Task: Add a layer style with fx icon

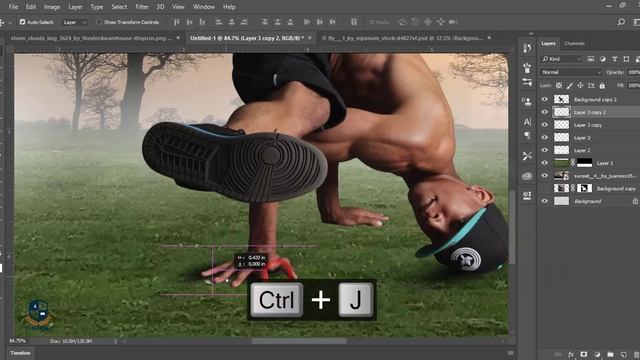Action: point(571,354)
